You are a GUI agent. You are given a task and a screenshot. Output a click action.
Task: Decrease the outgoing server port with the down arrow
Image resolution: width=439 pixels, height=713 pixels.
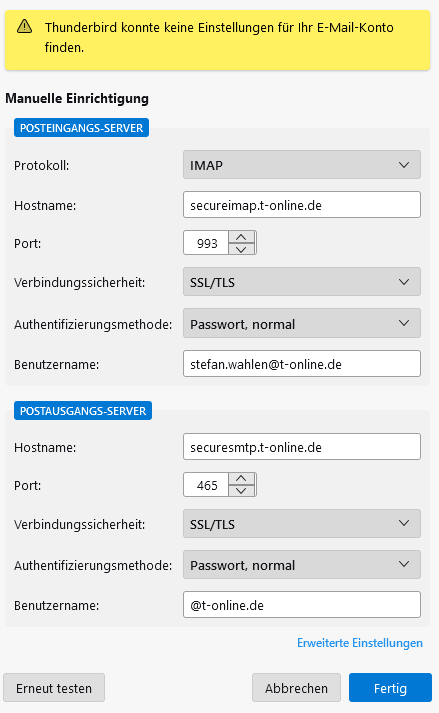[x=241, y=491]
